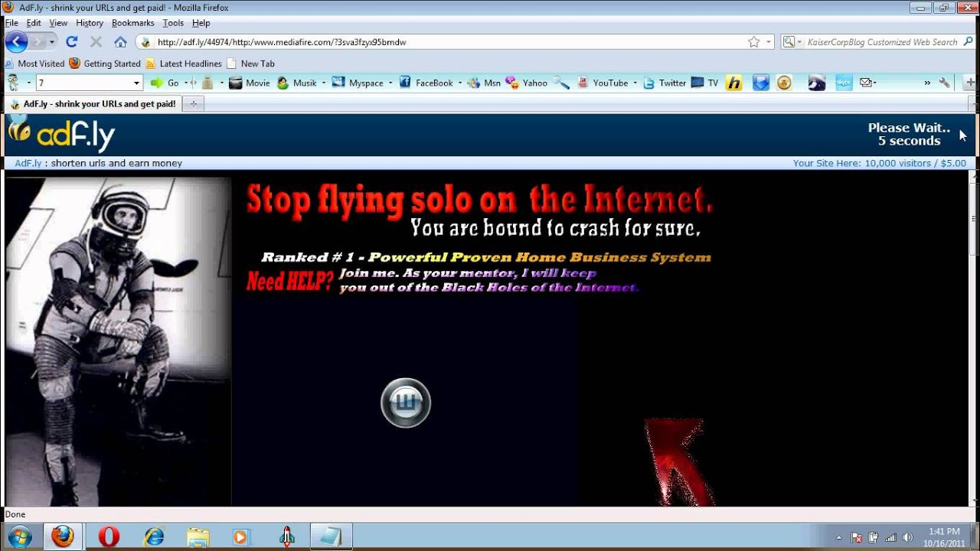This screenshot has width=980, height=551.
Task: Open Windows Media Player from taskbar
Action: click(x=241, y=536)
